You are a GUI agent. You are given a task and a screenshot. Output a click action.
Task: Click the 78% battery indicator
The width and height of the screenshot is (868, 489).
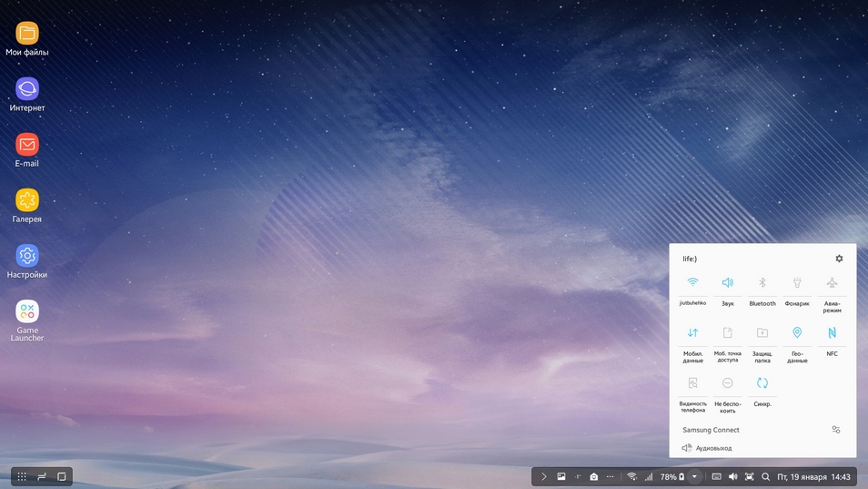tap(672, 476)
